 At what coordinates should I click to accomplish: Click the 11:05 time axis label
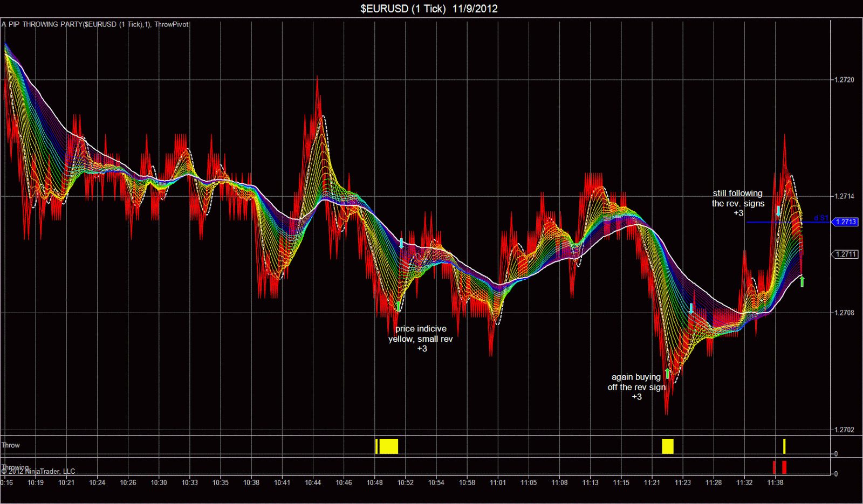tap(529, 482)
